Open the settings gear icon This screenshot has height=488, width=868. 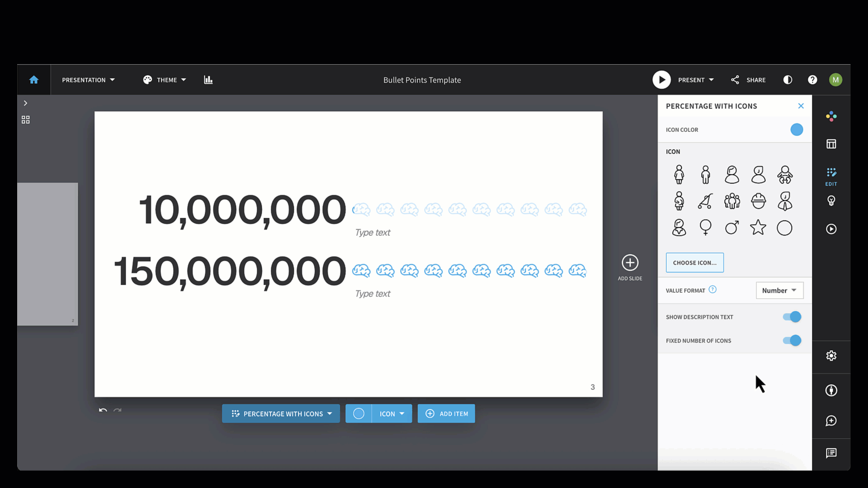point(831,356)
